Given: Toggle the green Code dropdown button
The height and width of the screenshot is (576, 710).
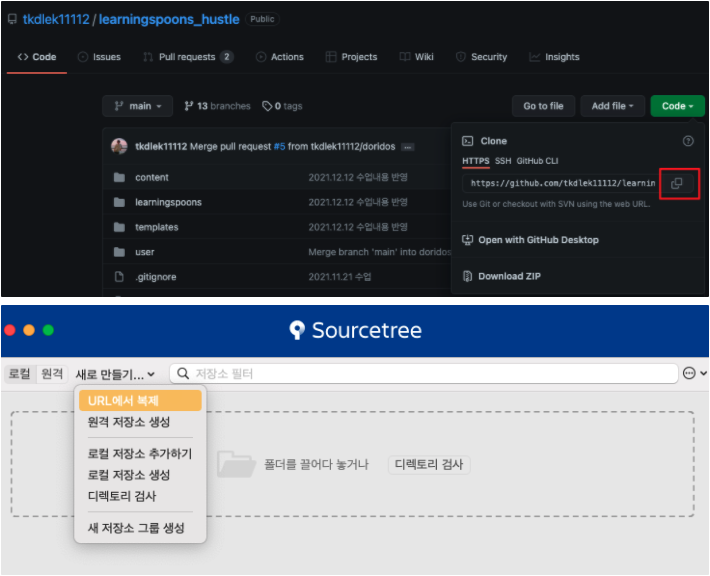Looking at the screenshot, I should [677, 106].
